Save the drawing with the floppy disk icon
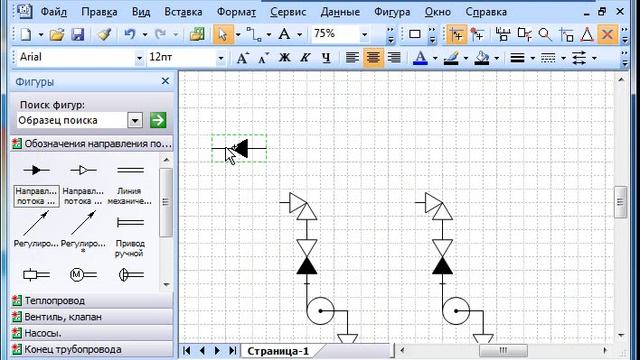This screenshot has height=360, width=640. click(78, 34)
